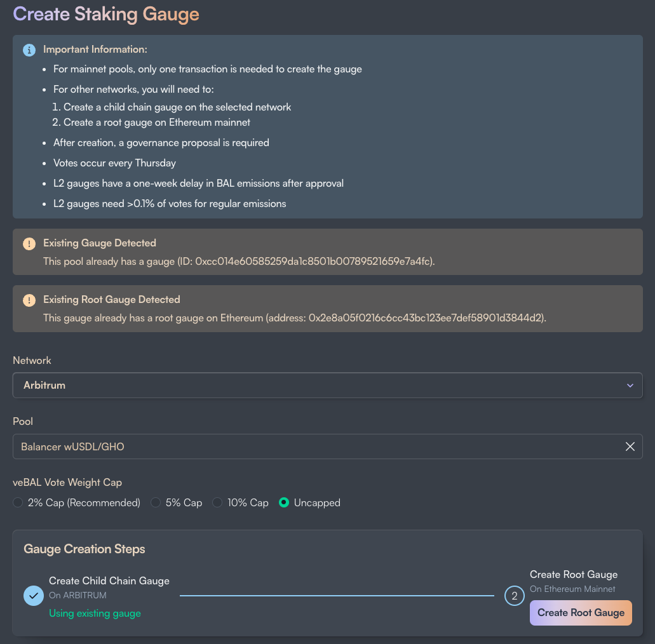
Task: Click the root gauge Ethereum address text
Action: [426, 318]
